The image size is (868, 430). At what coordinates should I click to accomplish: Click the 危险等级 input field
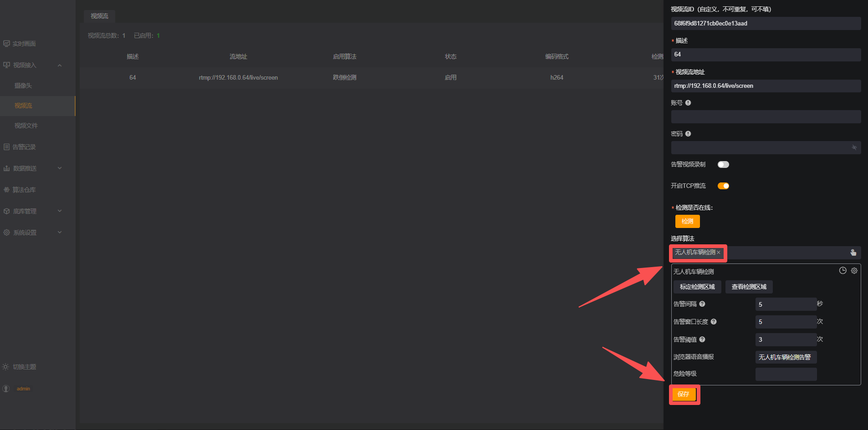coord(786,374)
